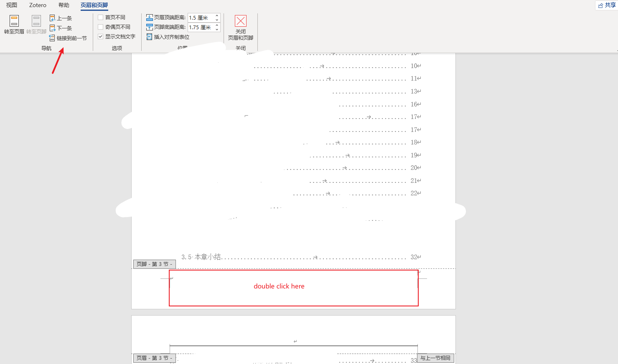The image size is (618, 364).
Task: Click page number 22 in TOC
Action: (414, 193)
